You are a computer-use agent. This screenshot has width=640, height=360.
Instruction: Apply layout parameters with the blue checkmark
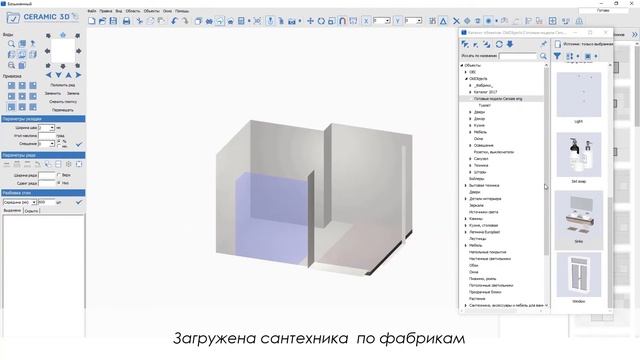[79, 144]
